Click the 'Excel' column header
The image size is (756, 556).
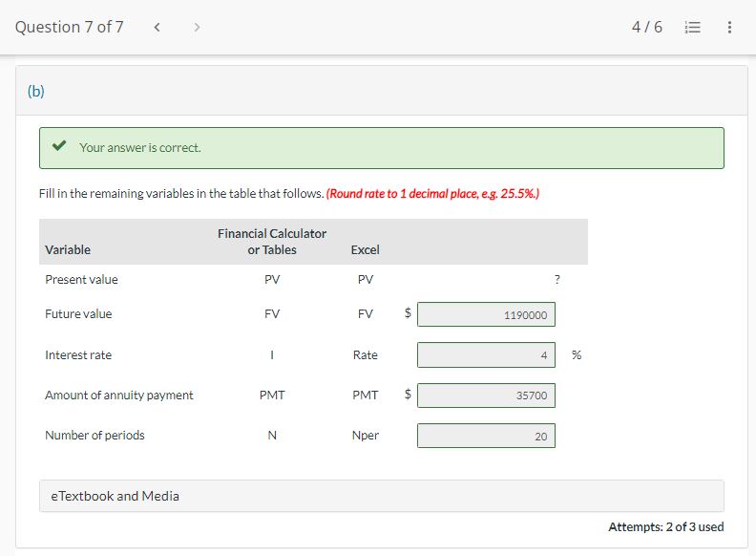coord(365,249)
